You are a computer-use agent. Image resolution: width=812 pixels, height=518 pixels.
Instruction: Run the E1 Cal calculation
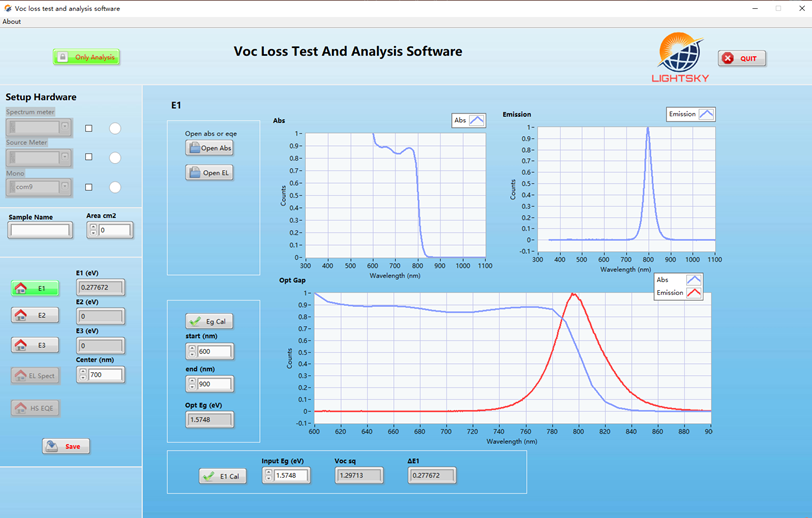coord(223,476)
